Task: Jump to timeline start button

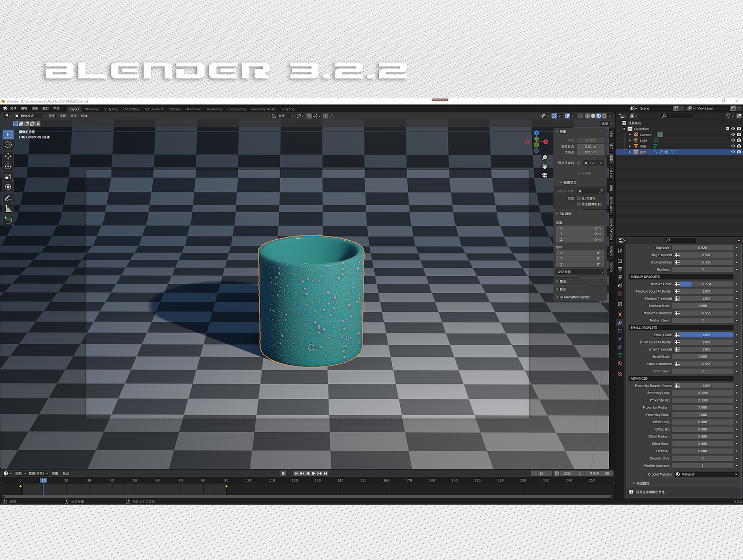Action: 296,474
